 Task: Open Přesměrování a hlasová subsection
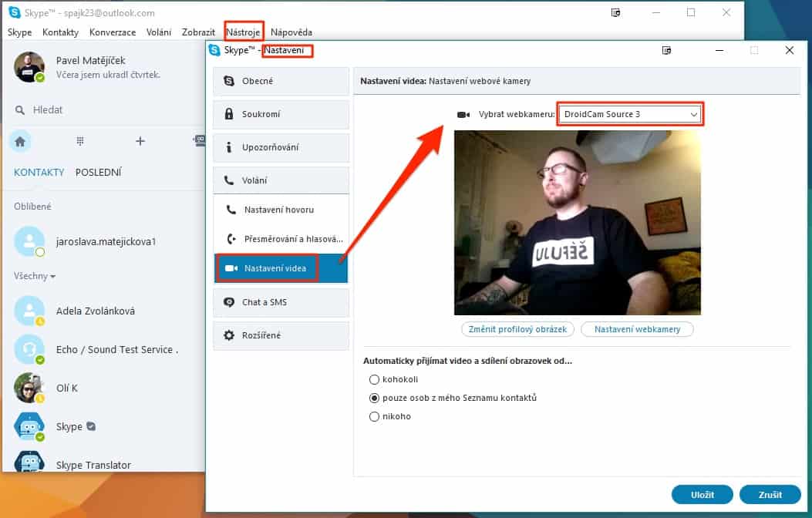[x=281, y=239]
